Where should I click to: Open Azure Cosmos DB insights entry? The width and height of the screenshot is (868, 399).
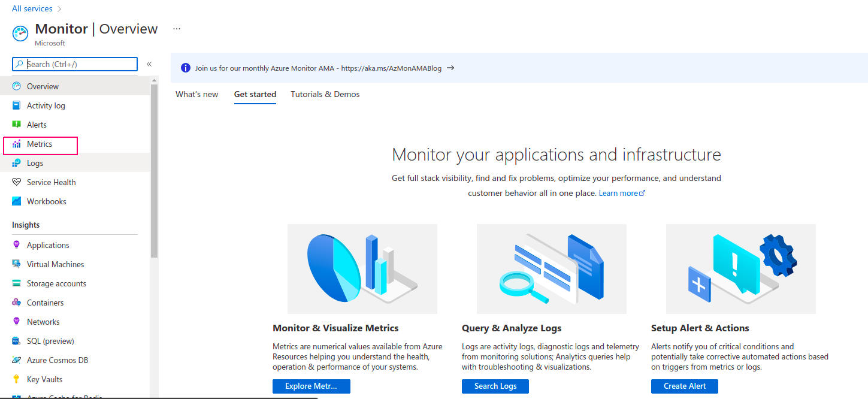[75, 360]
